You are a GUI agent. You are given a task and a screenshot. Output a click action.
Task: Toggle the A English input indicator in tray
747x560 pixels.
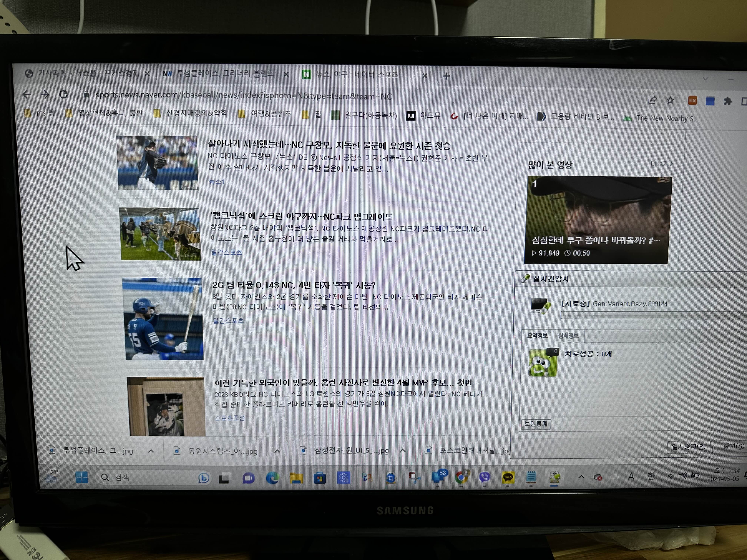[x=630, y=476]
